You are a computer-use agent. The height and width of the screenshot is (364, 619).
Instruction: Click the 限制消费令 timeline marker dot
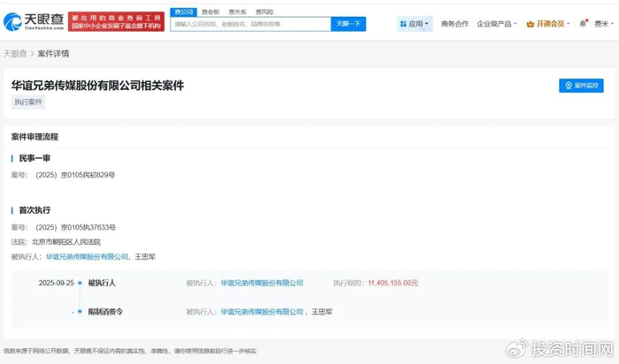pyautogui.click(x=80, y=312)
